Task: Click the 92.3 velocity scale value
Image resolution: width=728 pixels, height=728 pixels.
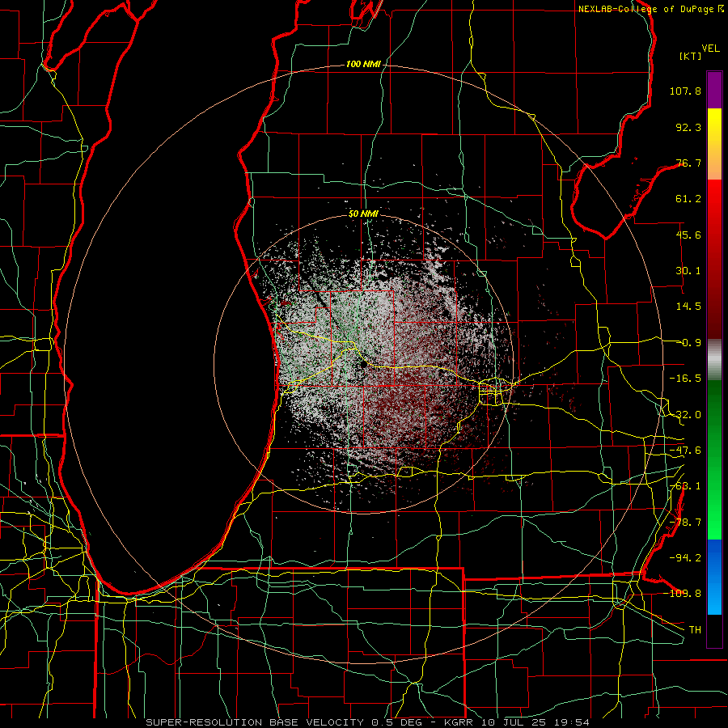Action: 688,127
